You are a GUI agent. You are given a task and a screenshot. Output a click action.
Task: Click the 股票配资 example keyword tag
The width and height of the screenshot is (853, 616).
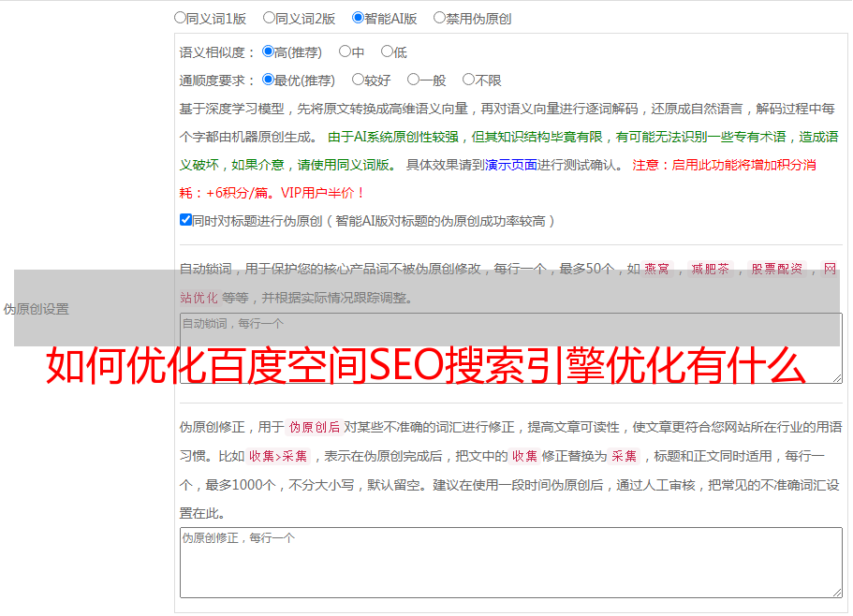(x=777, y=269)
